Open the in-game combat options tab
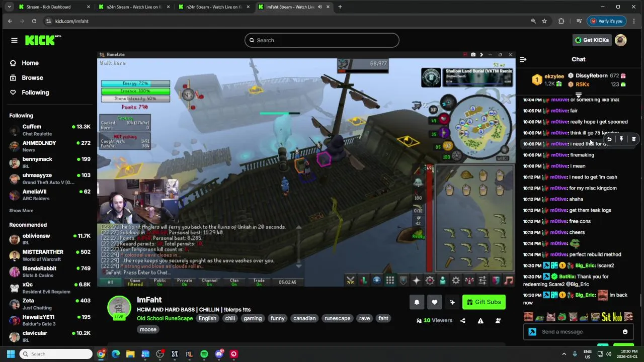This screenshot has height=362, width=644. [x=350, y=281]
